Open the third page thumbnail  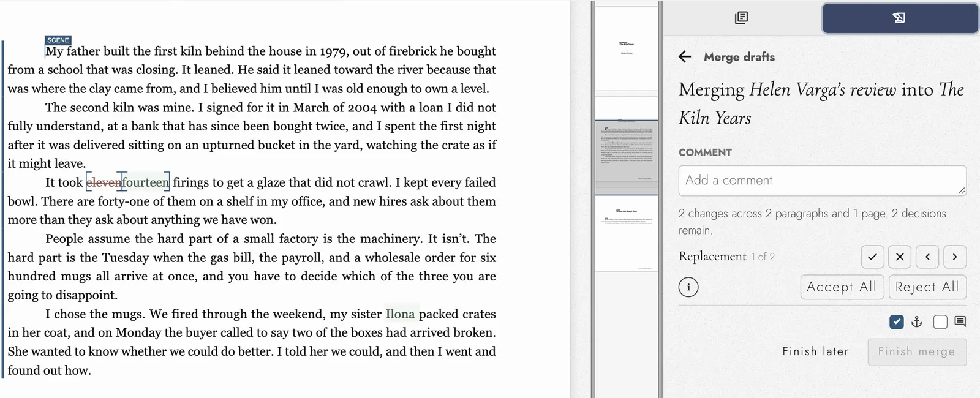627,233
